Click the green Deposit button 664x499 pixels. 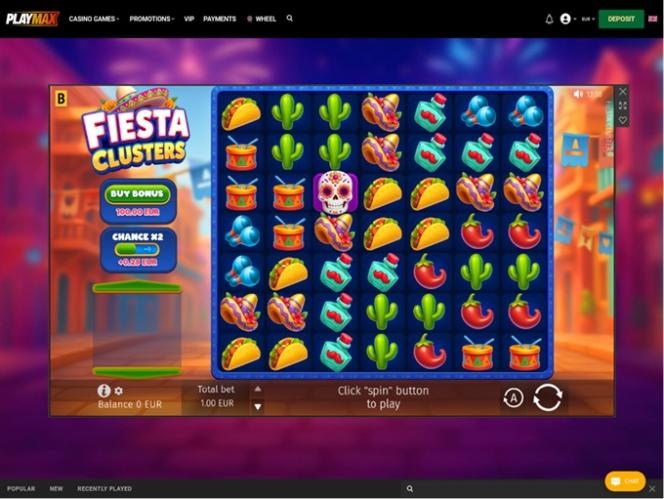click(621, 19)
